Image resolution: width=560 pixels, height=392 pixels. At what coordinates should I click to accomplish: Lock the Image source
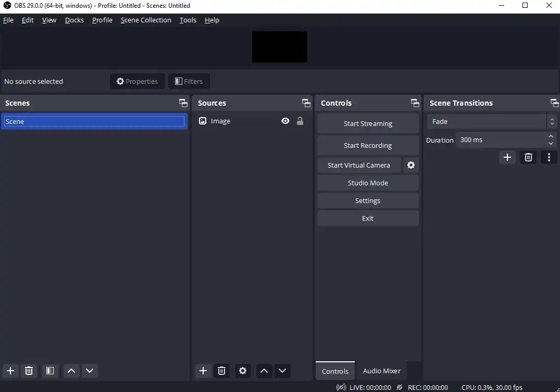click(300, 121)
